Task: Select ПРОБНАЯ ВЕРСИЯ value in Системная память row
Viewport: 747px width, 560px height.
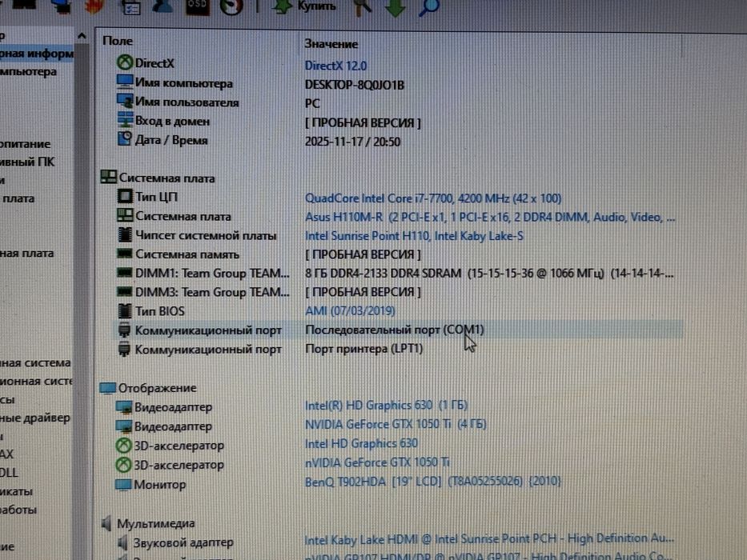Action: coord(363,254)
